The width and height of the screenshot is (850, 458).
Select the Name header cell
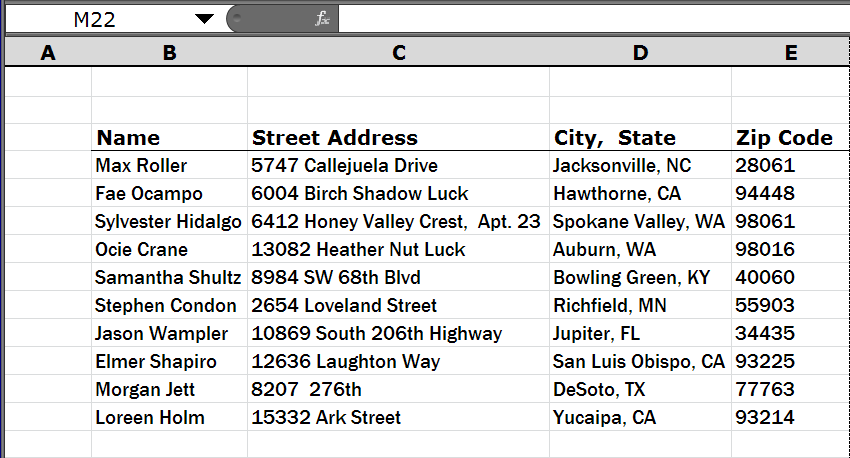click(170, 138)
